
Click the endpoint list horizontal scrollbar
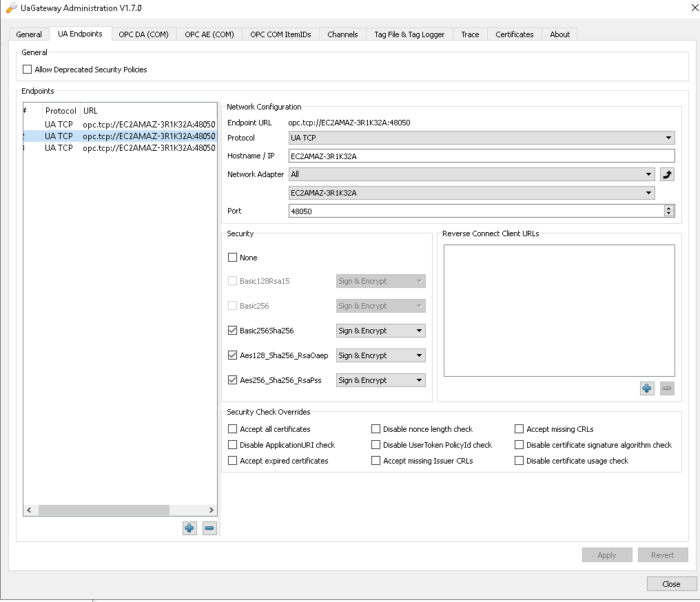pos(103,510)
